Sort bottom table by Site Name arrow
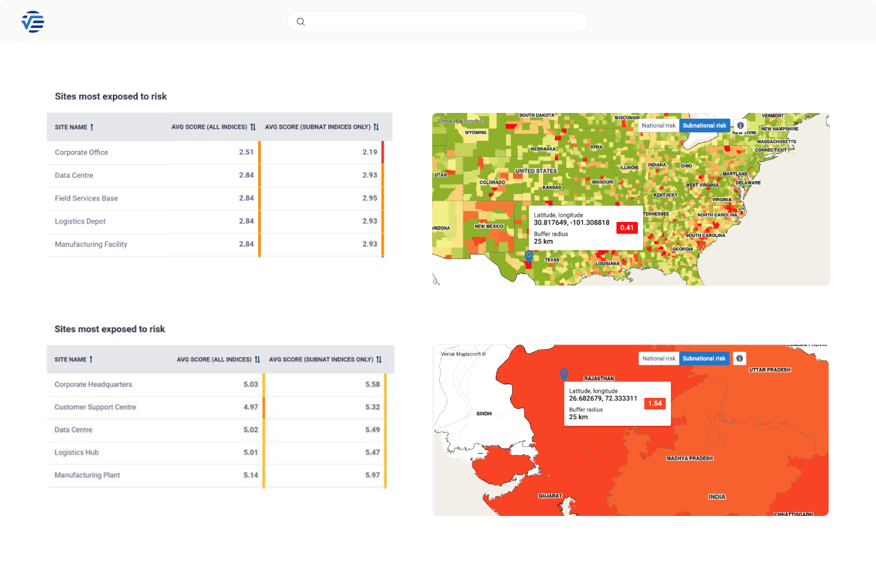The image size is (876, 588). click(91, 360)
